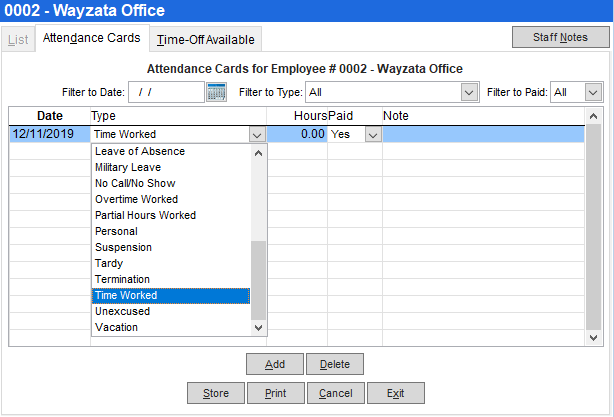Image resolution: width=614 pixels, height=417 pixels.
Task: Expand the Filter to Type dropdown
Action: pyautogui.click(x=467, y=92)
